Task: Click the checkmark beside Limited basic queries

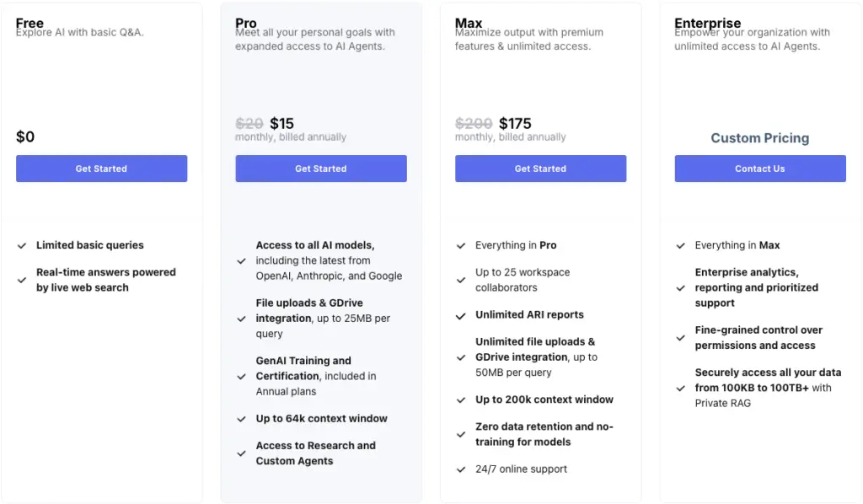Action: [x=22, y=245]
